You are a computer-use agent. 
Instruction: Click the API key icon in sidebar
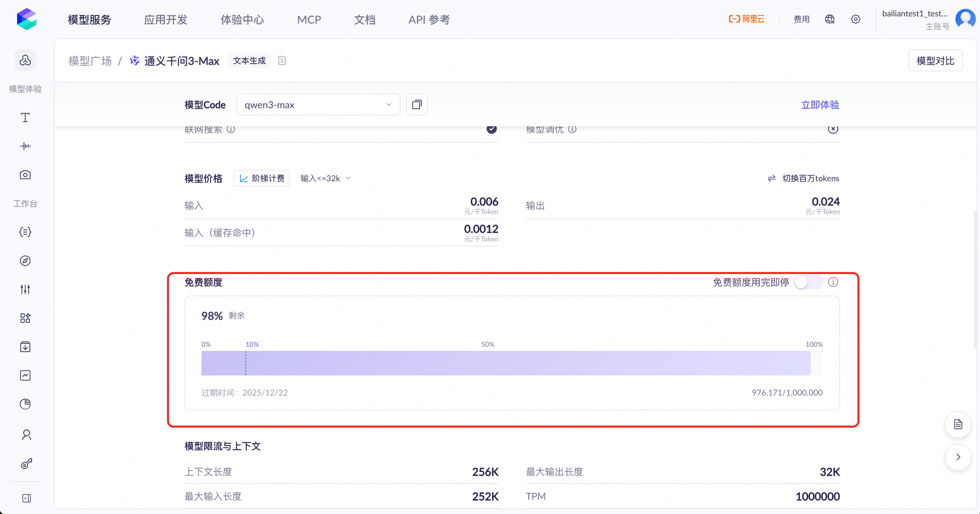pyautogui.click(x=26, y=463)
